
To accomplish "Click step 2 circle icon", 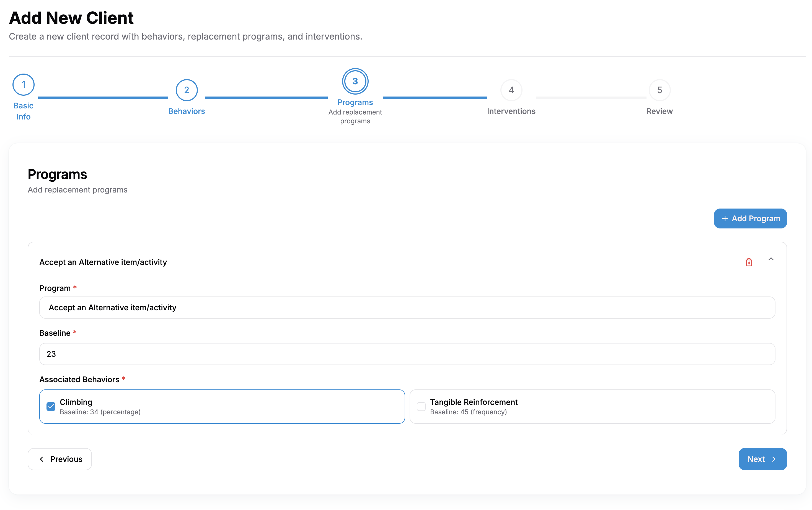I will (x=187, y=90).
